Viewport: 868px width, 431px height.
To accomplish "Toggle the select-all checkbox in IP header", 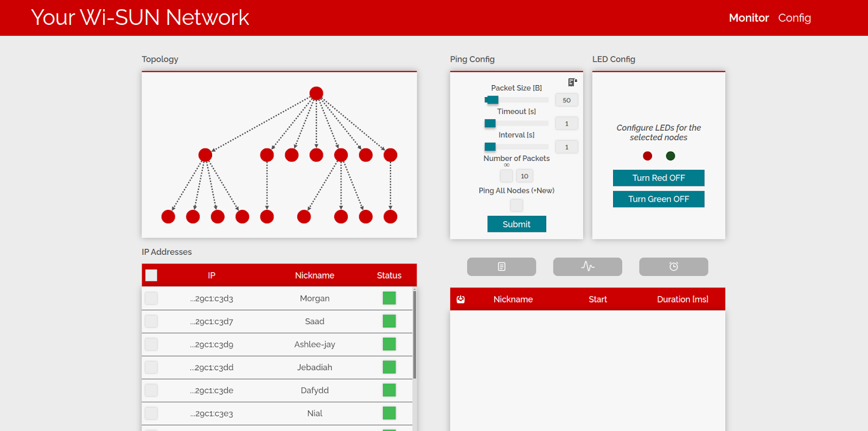I will [151, 275].
